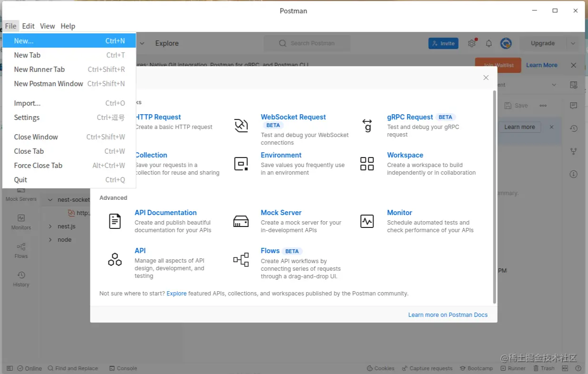Open Trash in the status bar
The height and width of the screenshot is (374, 588).
coord(544,368)
